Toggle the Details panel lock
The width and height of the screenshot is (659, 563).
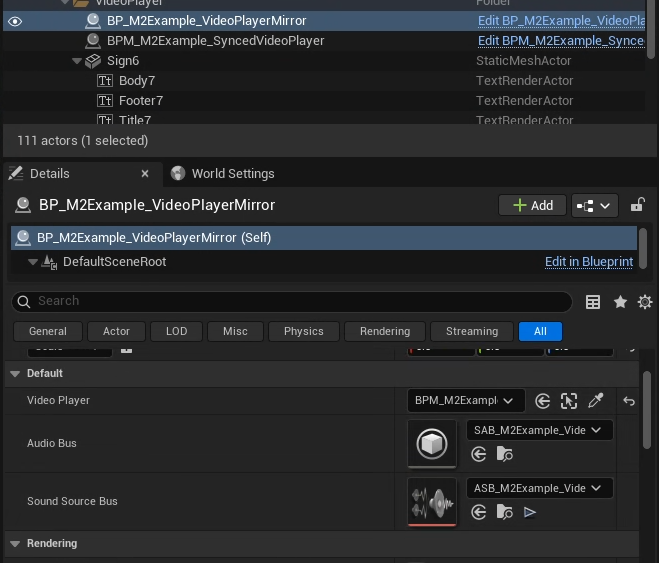click(637, 205)
